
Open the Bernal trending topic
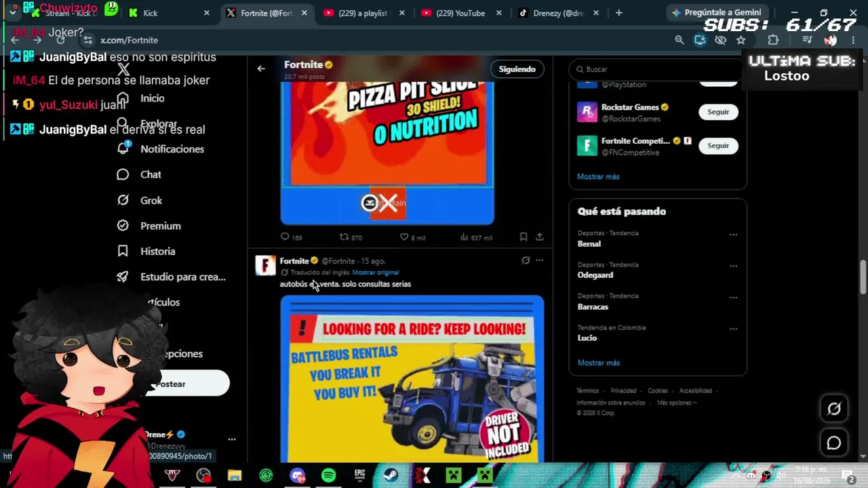coord(589,244)
